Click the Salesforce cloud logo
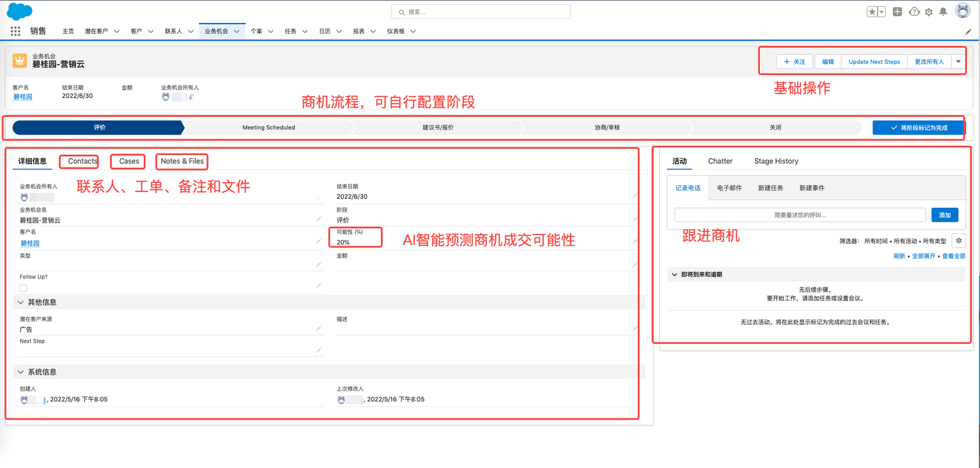The height and width of the screenshot is (468, 980). 20,11
